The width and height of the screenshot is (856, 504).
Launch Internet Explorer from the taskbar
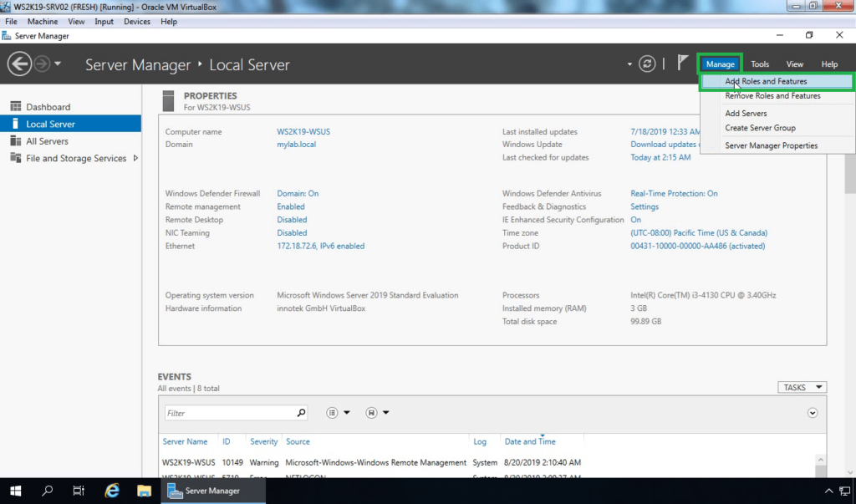(112, 491)
